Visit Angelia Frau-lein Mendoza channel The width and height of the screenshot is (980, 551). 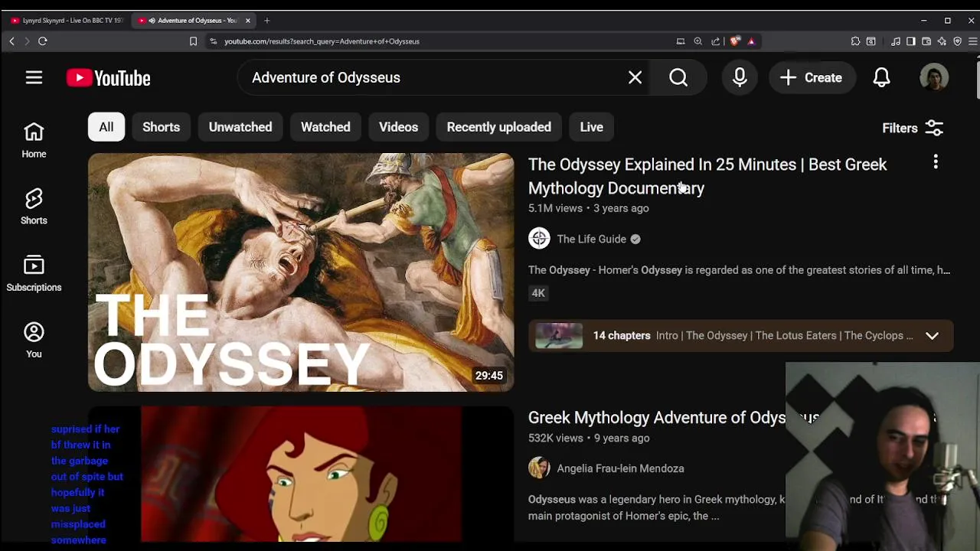620,468
